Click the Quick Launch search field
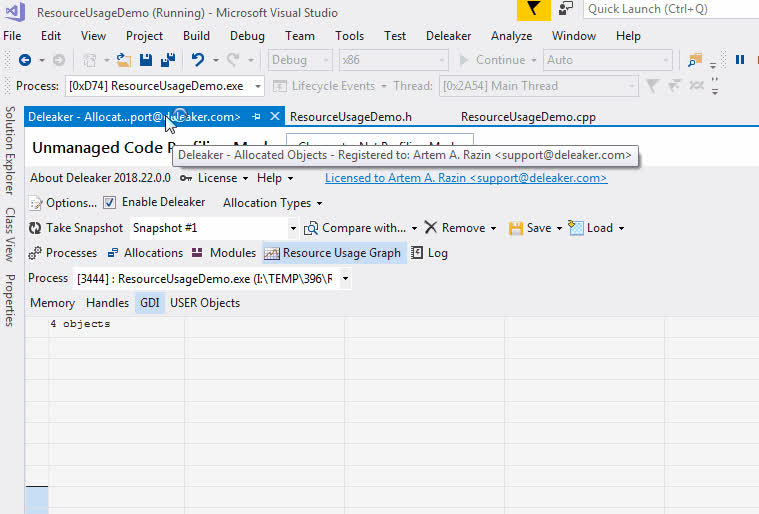 coord(671,9)
